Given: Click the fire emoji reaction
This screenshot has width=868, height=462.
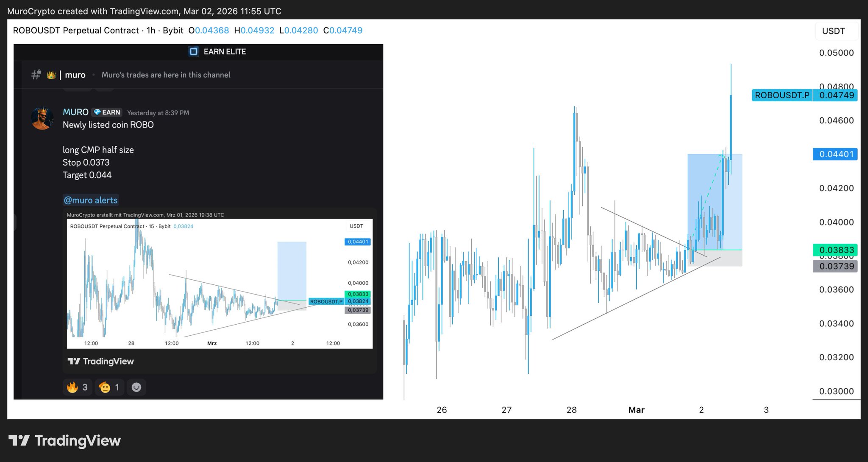Looking at the screenshot, I should (77, 387).
